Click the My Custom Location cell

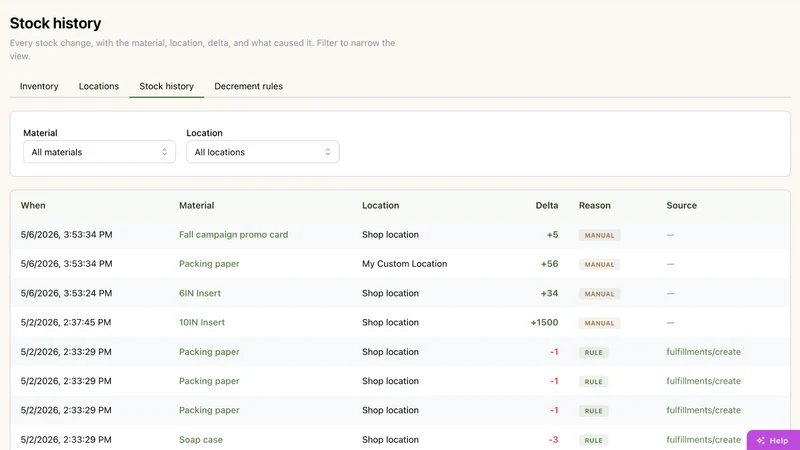405,264
